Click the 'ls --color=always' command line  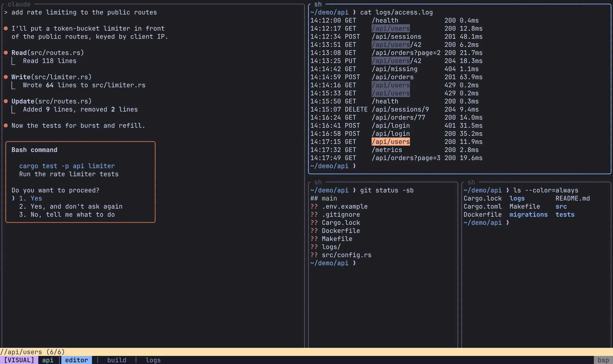[x=546, y=190]
